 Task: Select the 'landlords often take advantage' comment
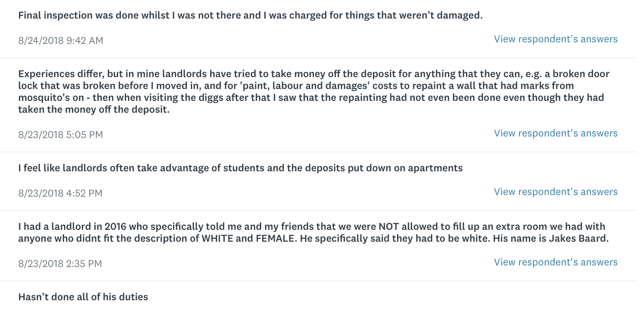(240, 168)
